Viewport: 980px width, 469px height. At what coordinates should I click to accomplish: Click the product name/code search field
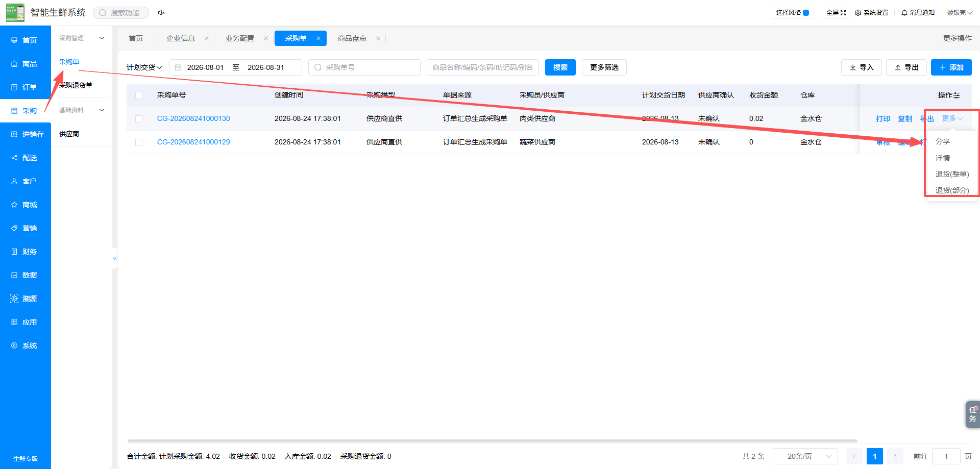pos(483,67)
